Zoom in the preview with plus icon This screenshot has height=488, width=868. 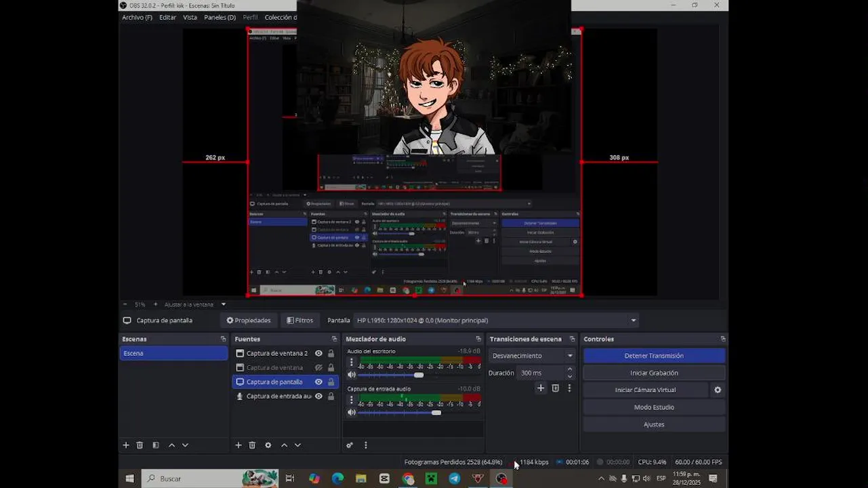pos(155,304)
